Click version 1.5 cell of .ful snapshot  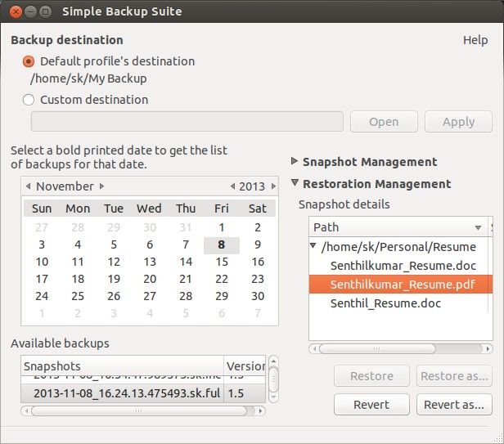[236, 393]
